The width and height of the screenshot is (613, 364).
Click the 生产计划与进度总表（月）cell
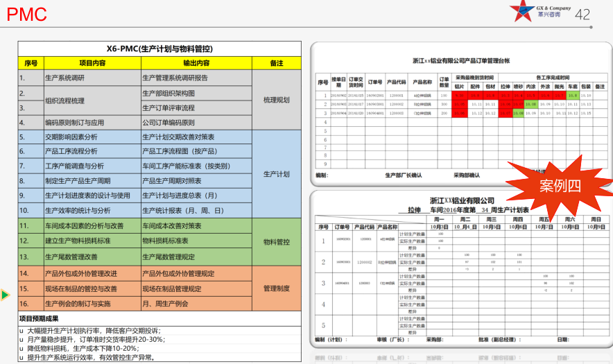pyautogui.click(x=196, y=195)
